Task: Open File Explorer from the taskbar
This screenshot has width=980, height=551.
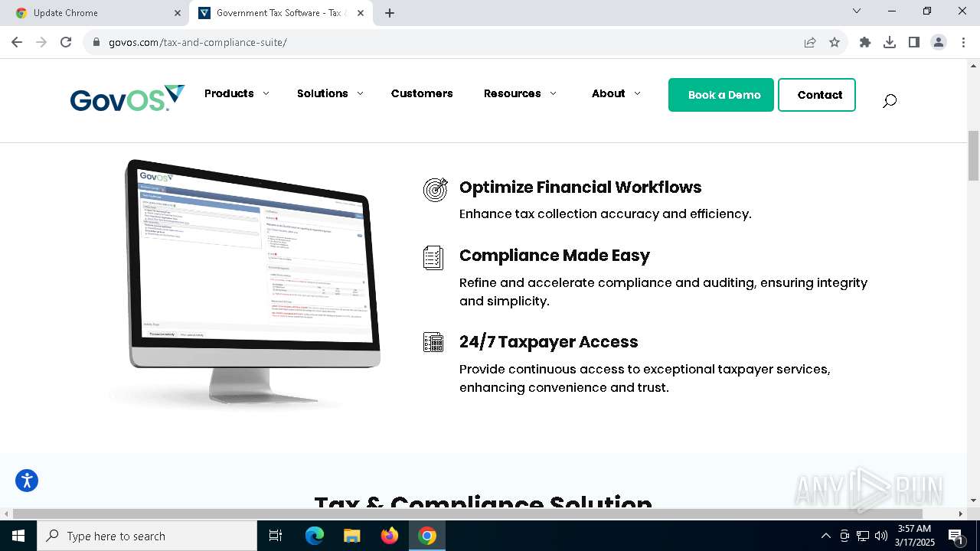Action: (x=352, y=536)
